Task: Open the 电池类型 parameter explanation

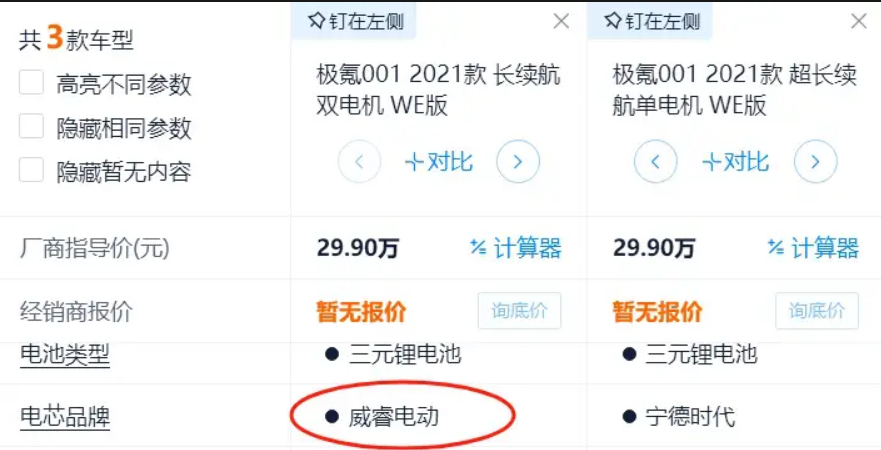Action: (x=65, y=354)
